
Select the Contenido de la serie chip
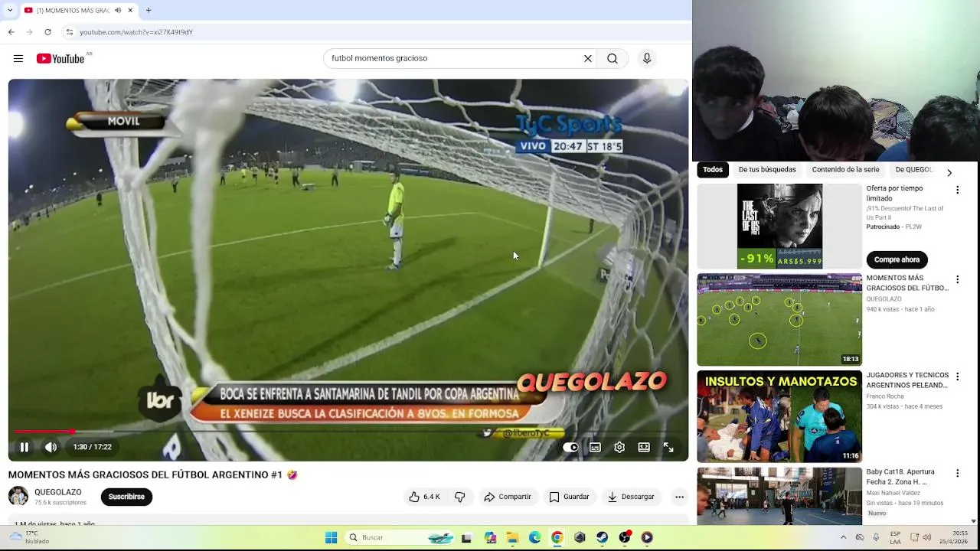[x=845, y=170]
